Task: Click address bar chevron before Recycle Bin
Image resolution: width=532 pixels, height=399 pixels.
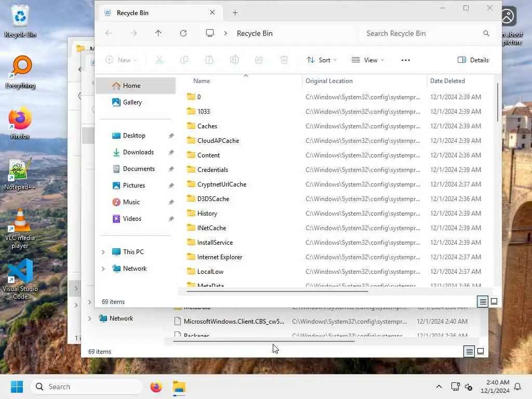Action: pos(225,33)
